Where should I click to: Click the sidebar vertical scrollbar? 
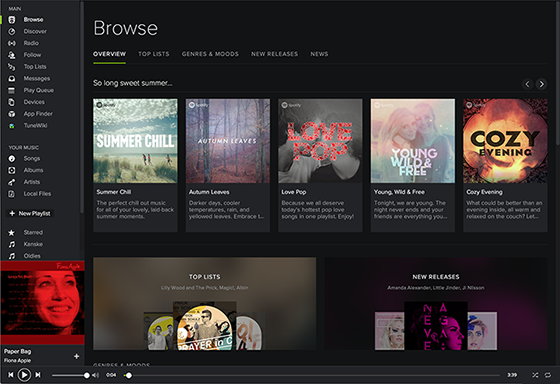pyautogui.click(x=82, y=107)
